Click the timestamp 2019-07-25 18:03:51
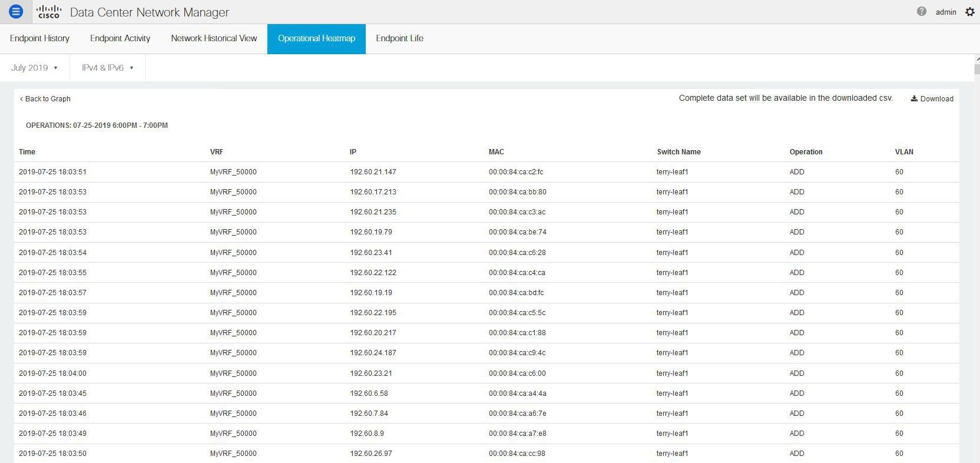Viewport: 980px width, 463px height. (x=52, y=172)
